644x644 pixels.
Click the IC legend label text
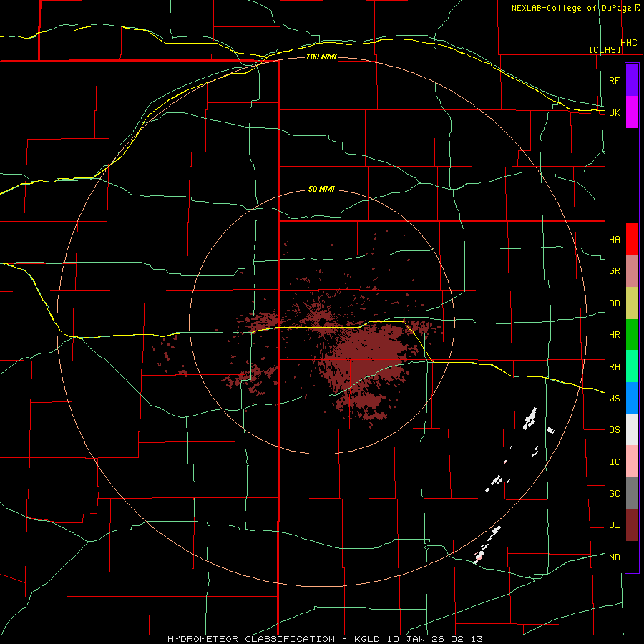tap(615, 462)
